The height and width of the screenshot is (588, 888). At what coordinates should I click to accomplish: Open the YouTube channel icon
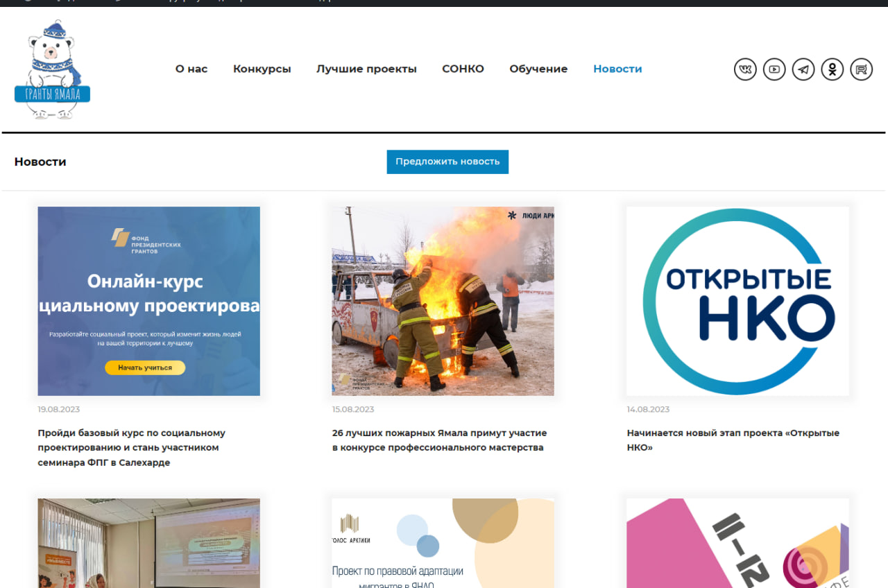[x=774, y=69]
